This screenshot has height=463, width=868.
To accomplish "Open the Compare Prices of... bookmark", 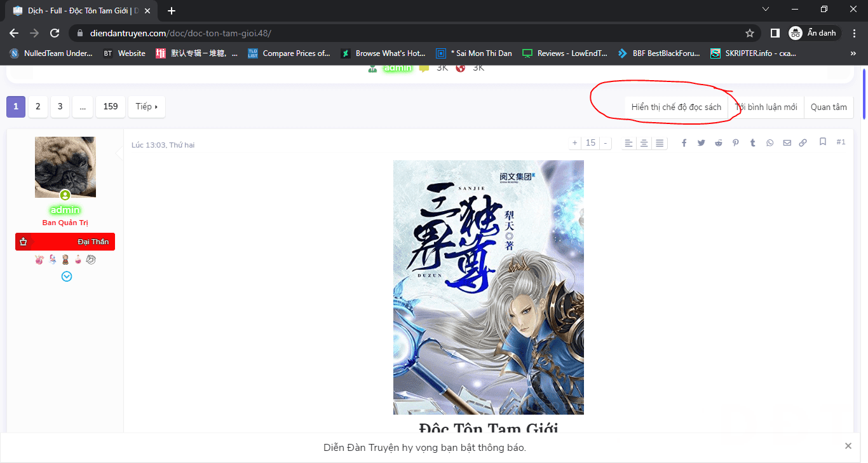I will (289, 53).
